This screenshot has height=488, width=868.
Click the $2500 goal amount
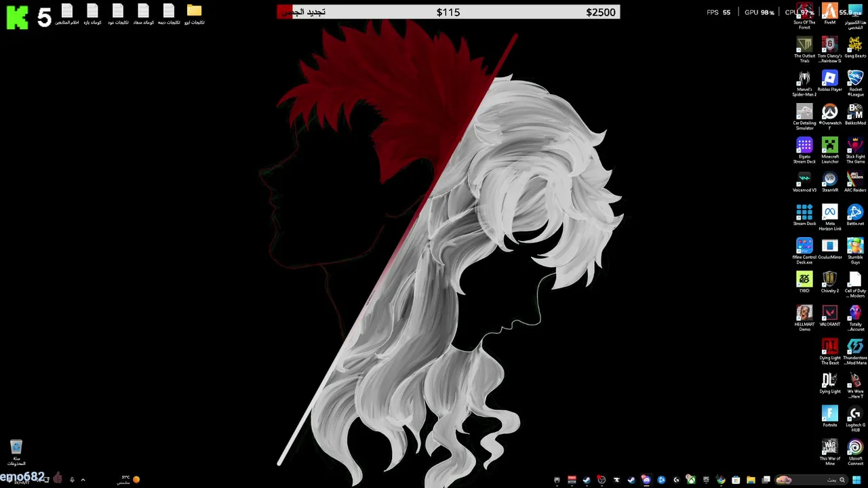tap(601, 12)
